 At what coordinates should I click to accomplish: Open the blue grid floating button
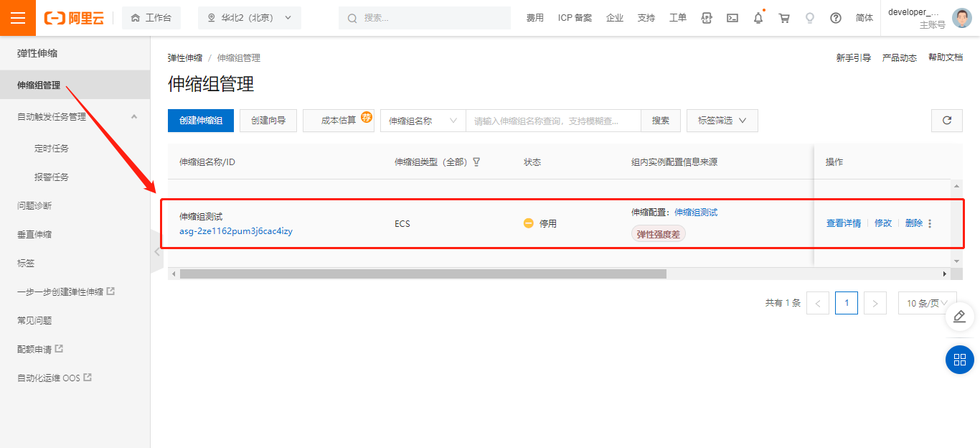960,360
